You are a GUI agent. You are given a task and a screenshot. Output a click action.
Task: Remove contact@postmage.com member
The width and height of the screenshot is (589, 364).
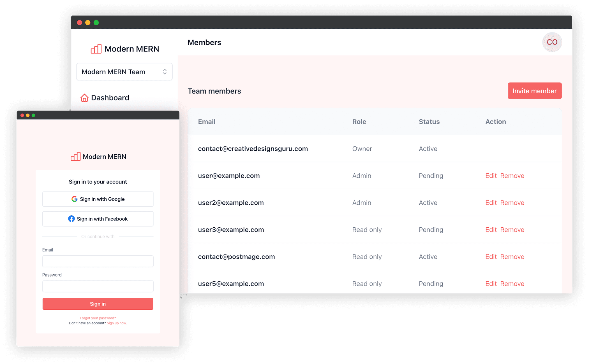tap(512, 257)
